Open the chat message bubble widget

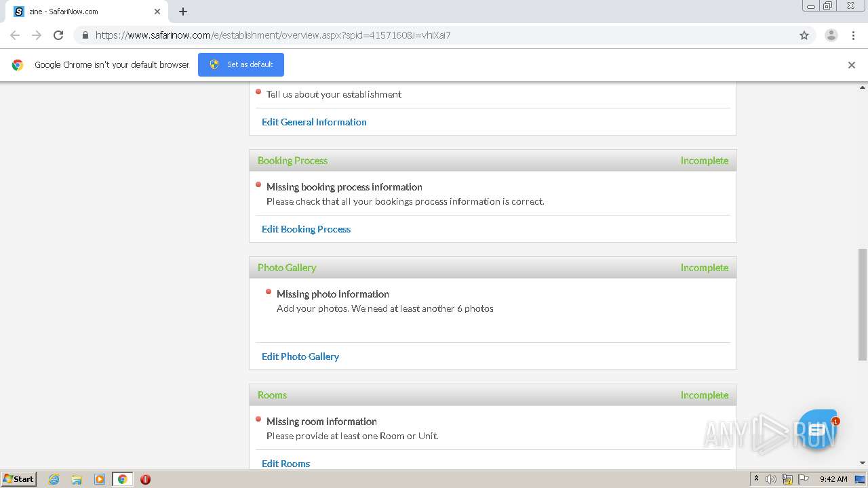[816, 430]
